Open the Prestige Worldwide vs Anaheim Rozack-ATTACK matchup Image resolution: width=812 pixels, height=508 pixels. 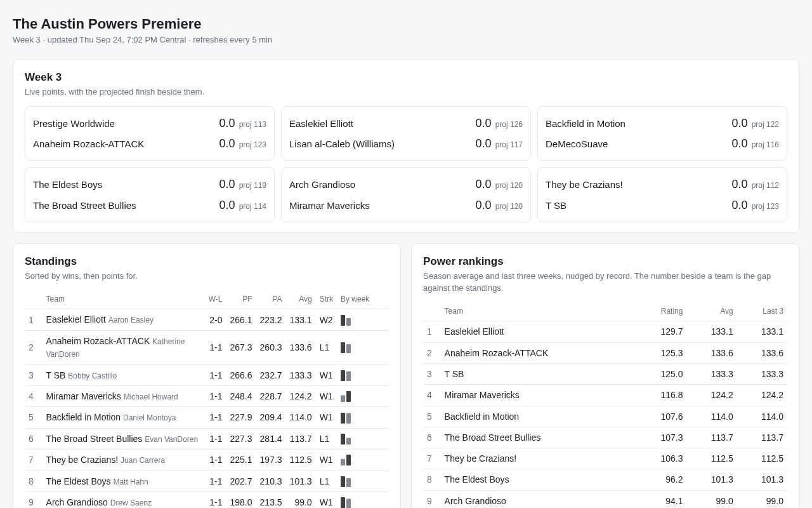coord(150,133)
